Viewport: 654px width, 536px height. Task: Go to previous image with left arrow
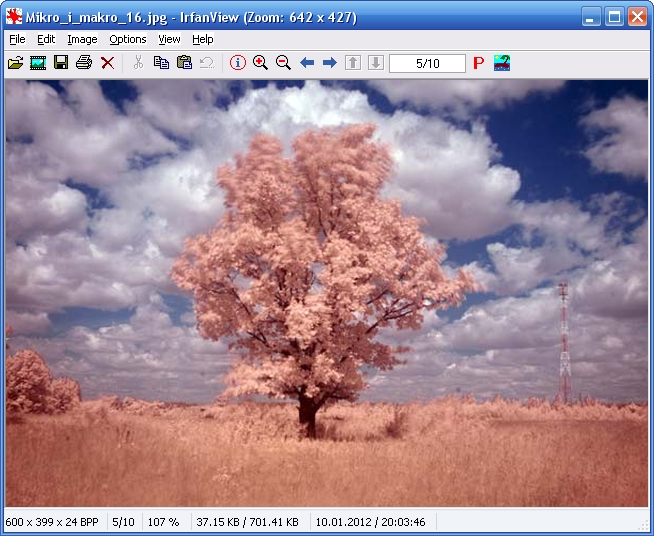point(307,63)
